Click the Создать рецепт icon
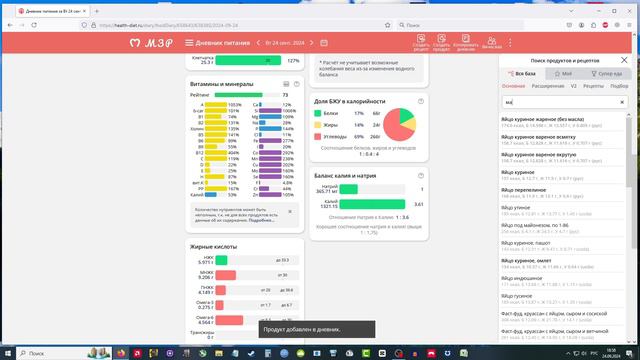Viewport: 640px width, 360px height. click(x=421, y=42)
